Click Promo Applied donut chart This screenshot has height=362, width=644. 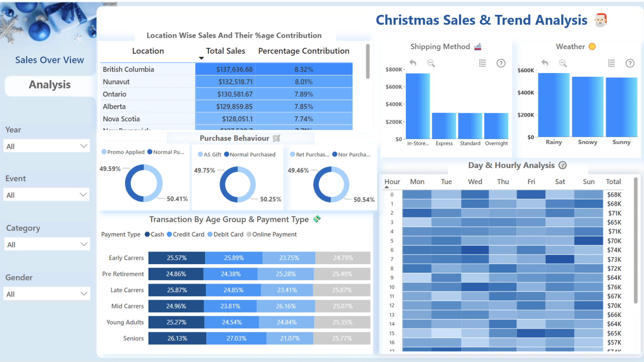click(x=144, y=183)
